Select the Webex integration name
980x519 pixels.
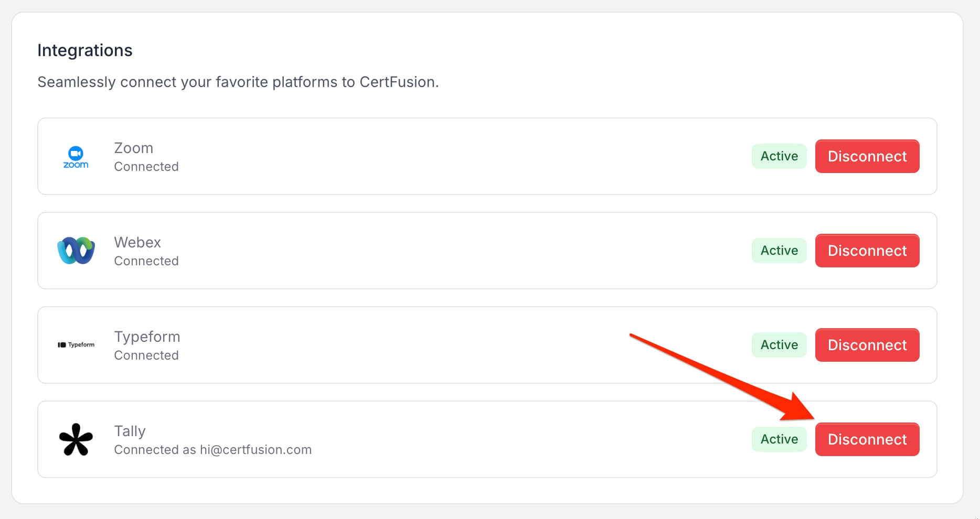pos(137,243)
